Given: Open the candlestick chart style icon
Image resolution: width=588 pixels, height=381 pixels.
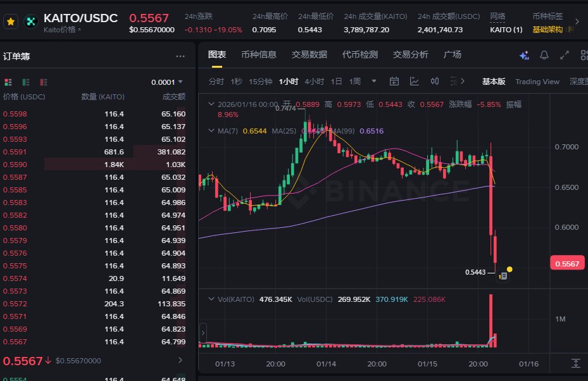Looking at the screenshot, I should (435, 82).
